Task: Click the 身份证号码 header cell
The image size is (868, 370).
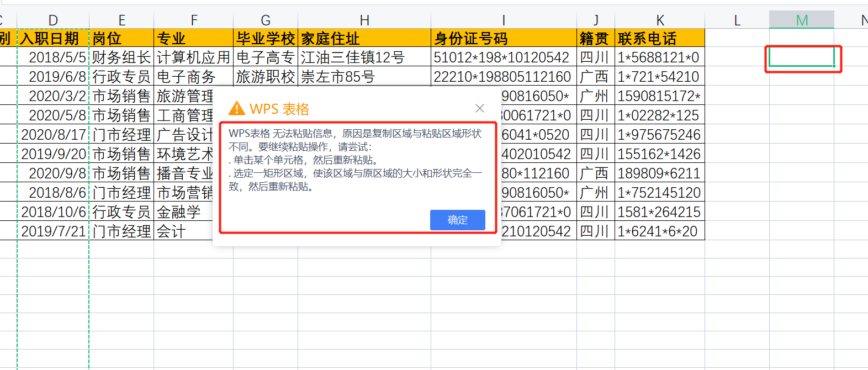Action: coord(504,38)
